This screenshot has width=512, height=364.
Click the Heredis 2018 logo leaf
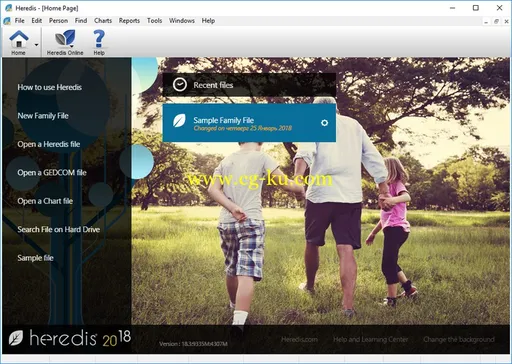click(16, 338)
